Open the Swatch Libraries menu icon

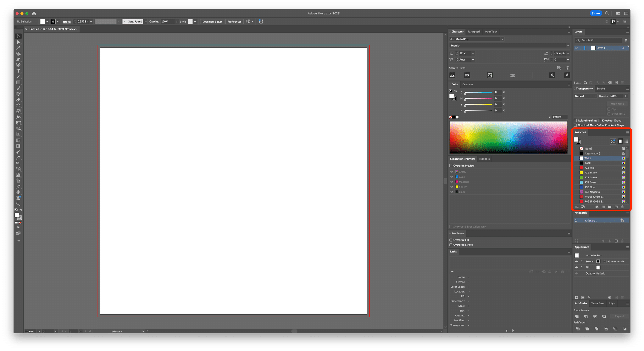click(576, 207)
